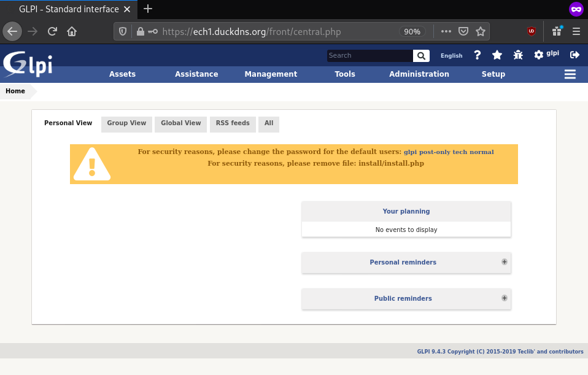Open the Tools menu
Viewport: 588px width, 375px height.
[x=345, y=74]
